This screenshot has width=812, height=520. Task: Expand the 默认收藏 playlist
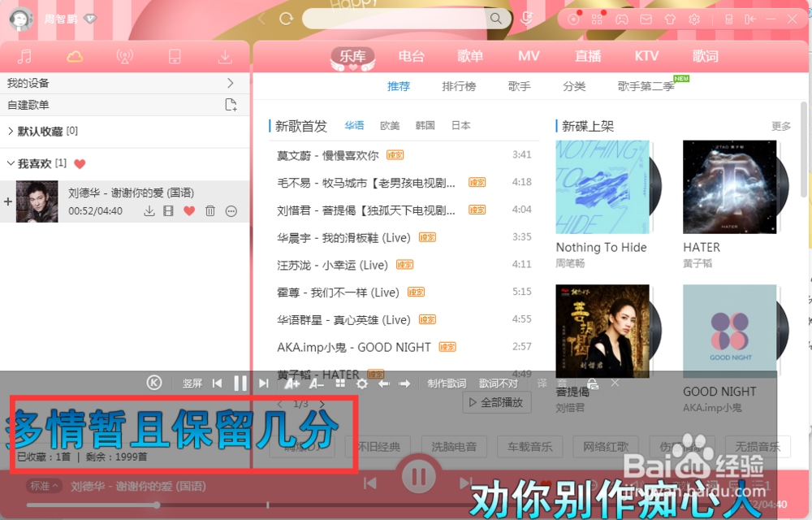[11, 131]
